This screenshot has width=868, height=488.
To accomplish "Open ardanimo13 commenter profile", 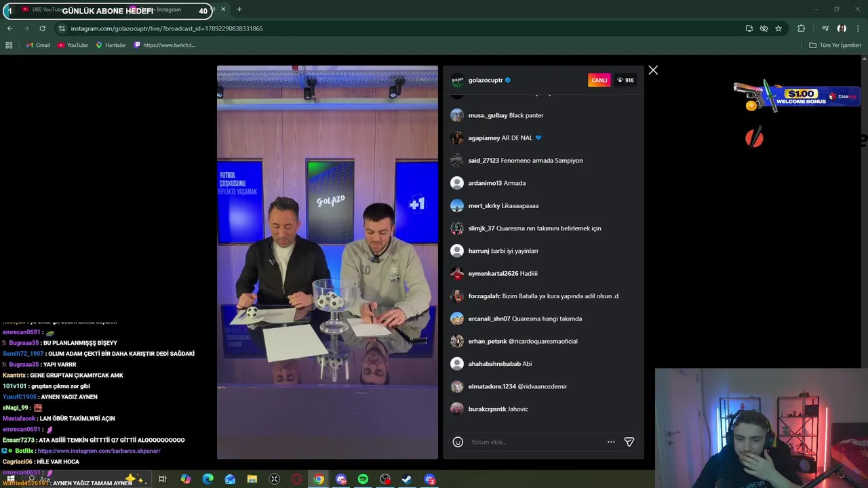I will (x=485, y=183).
